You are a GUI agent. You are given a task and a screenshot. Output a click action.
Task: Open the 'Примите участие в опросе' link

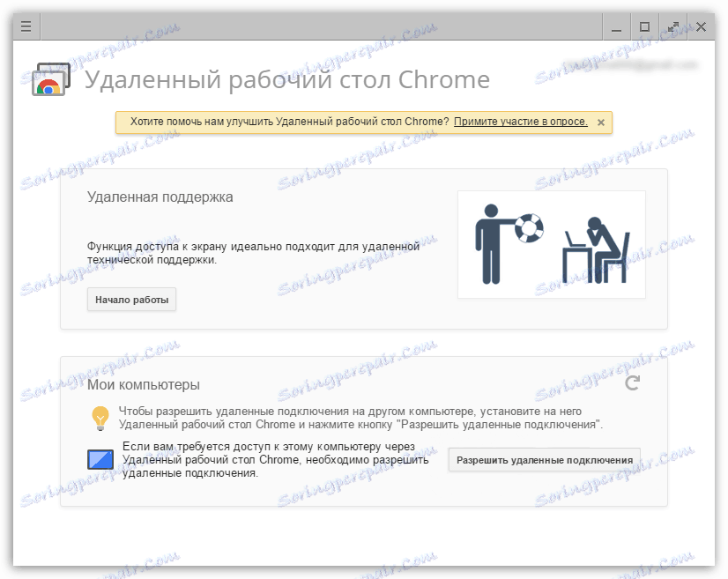point(521,122)
